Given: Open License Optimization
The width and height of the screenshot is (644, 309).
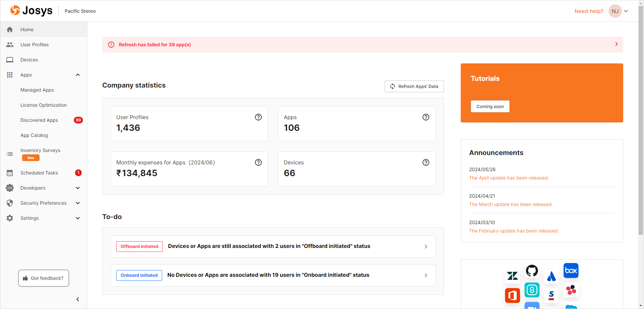Looking at the screenshot, I should 44,105.
